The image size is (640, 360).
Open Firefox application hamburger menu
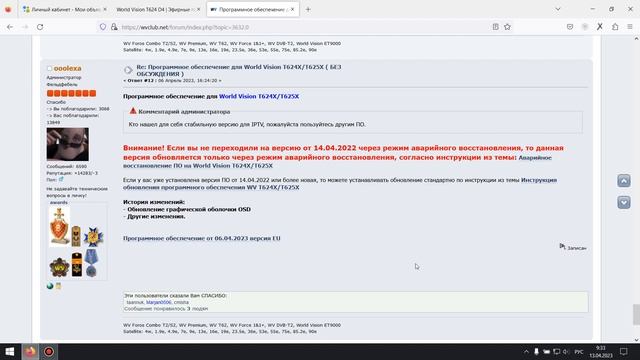click(630, 27)
